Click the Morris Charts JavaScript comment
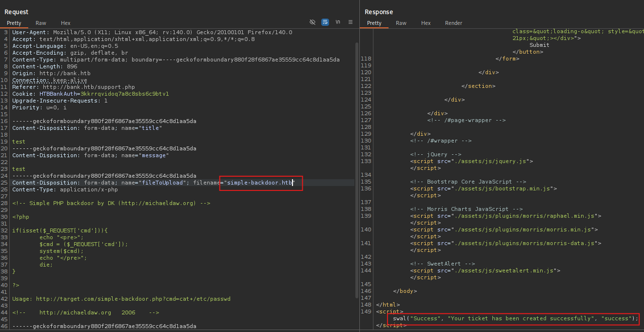The image size is (644, 332). coord(466,209)
